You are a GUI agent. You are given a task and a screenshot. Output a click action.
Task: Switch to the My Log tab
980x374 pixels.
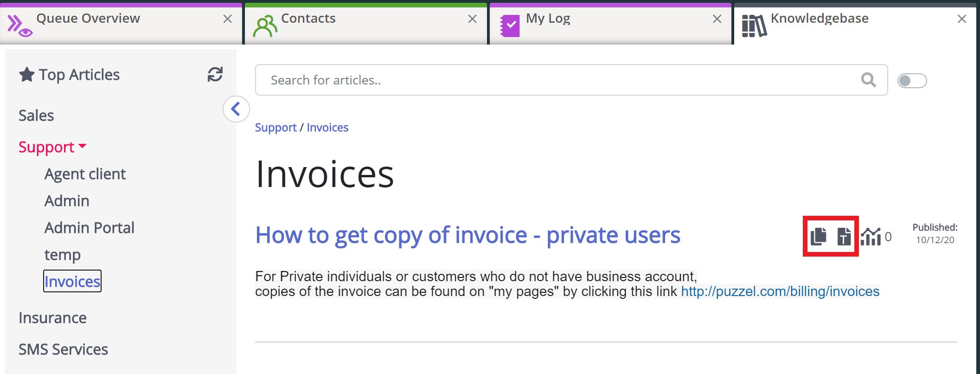pos(548,19)
